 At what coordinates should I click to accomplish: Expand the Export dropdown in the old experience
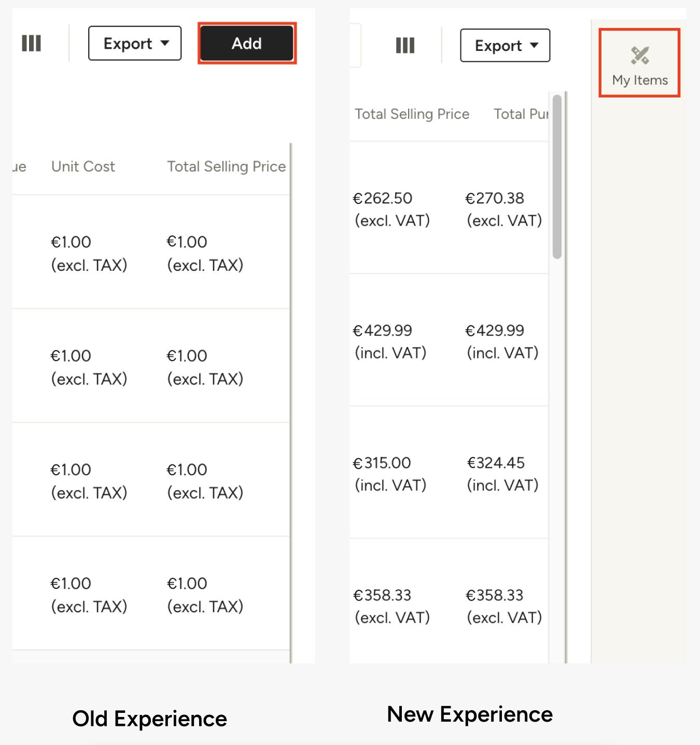click(x=135, y=43)
